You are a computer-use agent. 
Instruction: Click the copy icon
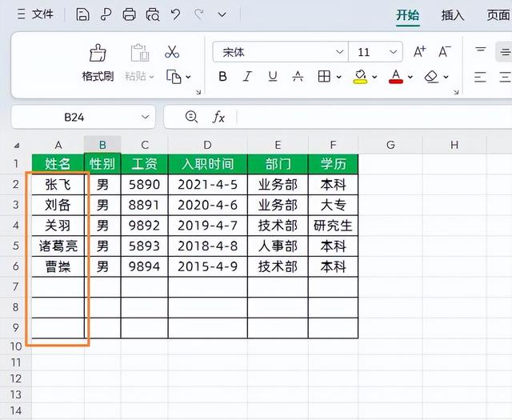point(174,77)
